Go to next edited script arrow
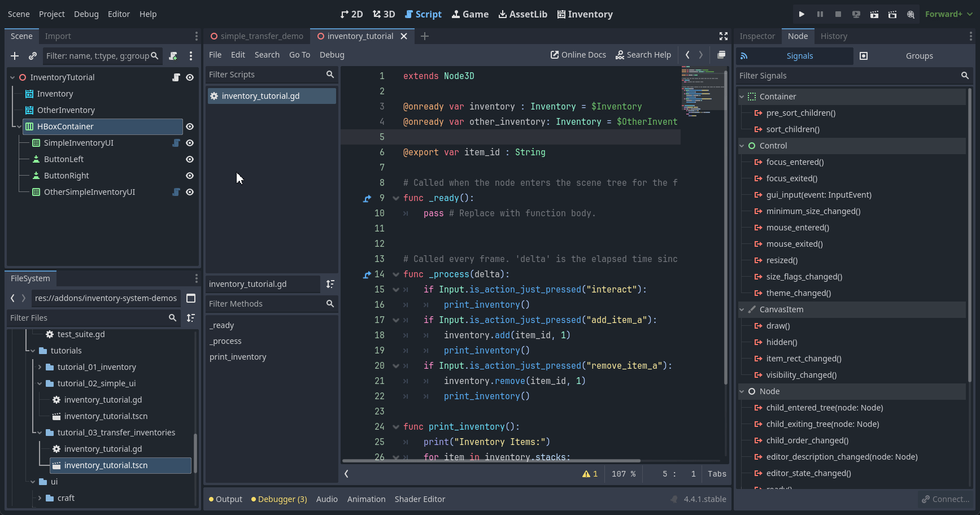 tap(701, 55)
